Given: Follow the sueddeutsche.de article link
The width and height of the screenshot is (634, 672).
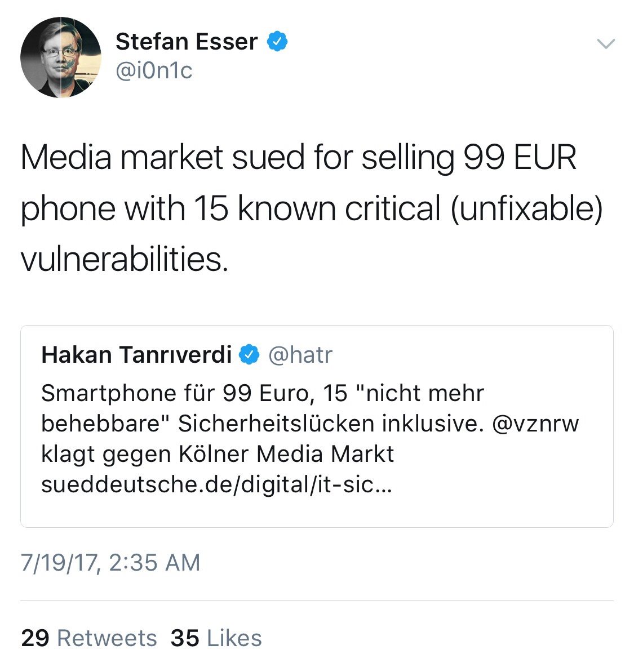Looking at the screenshot, I should point(216,484).
